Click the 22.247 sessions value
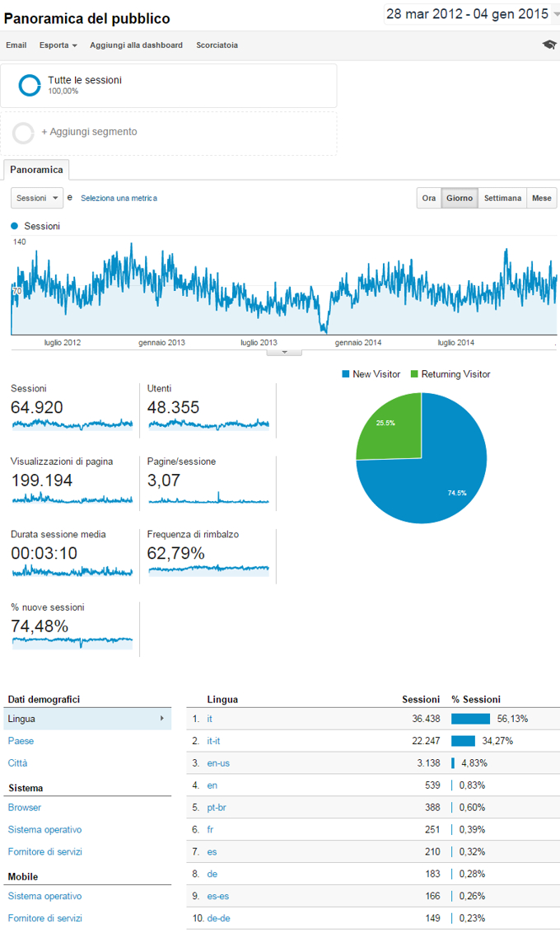Screen dimensions: 560x933 426,741
